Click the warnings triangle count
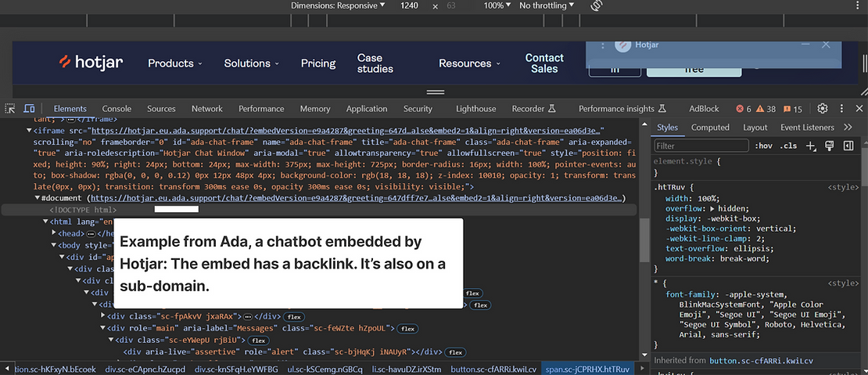 [x=766, y=109]
